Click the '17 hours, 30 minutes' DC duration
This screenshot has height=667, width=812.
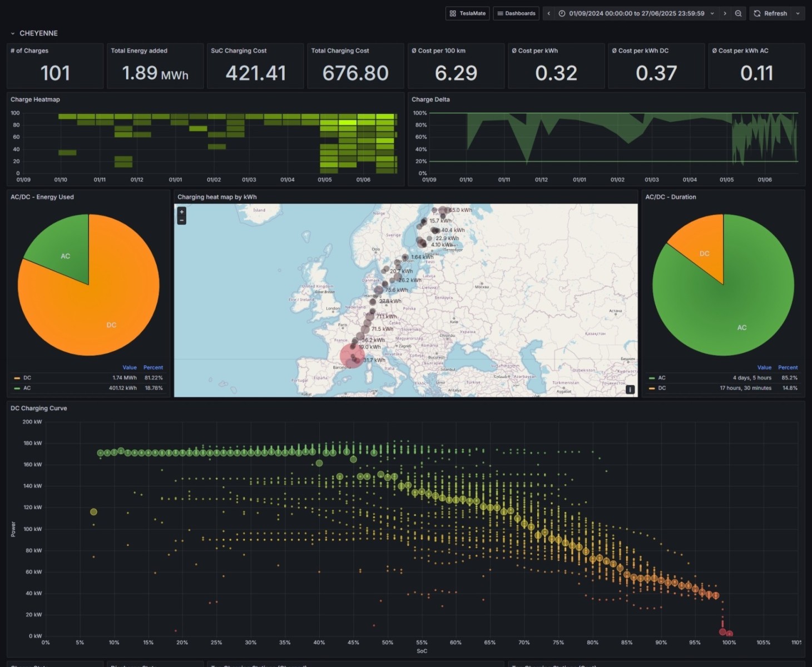click(x=746, y=388)
